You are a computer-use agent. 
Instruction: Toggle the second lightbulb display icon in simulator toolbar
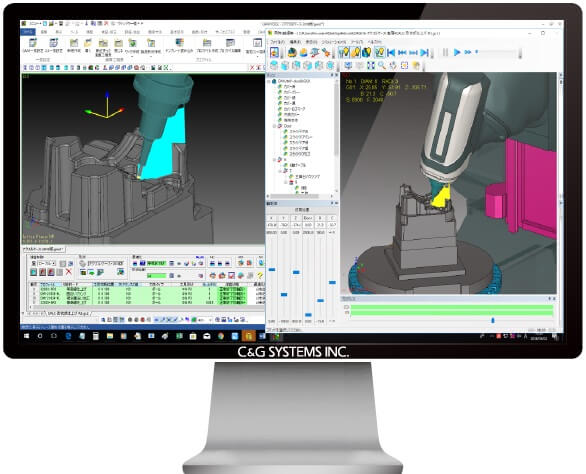(x=355, y=52)
